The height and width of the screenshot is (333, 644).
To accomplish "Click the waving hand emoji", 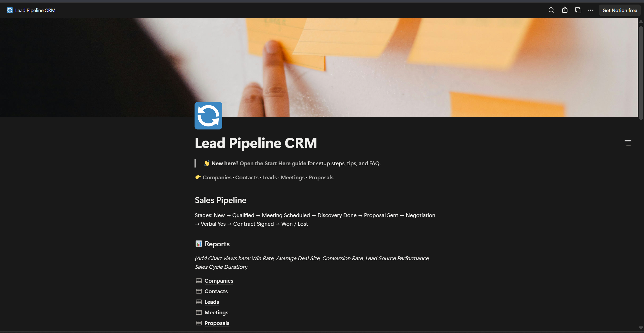I will [x=207, y=163].
